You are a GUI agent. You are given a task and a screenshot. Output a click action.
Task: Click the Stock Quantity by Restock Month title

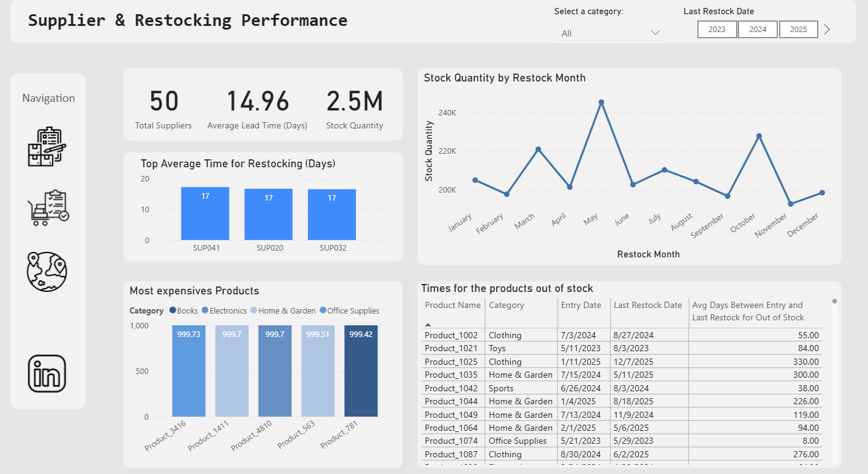tap(505, 78)
